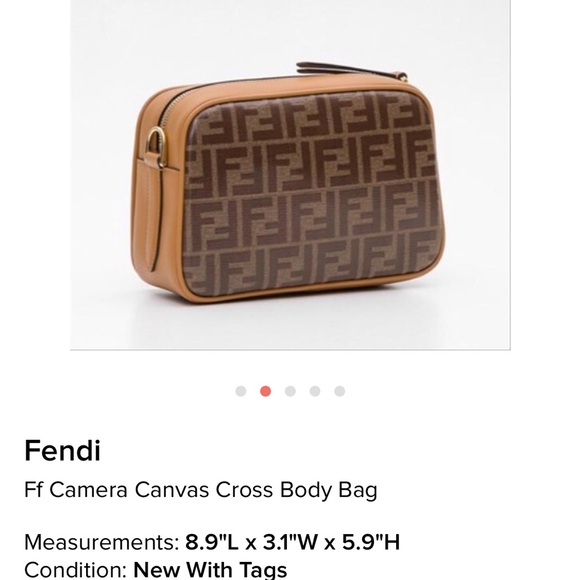The image size is (580, 580).
Task: Open the fifth image using last dot
Action: [340, 391]
